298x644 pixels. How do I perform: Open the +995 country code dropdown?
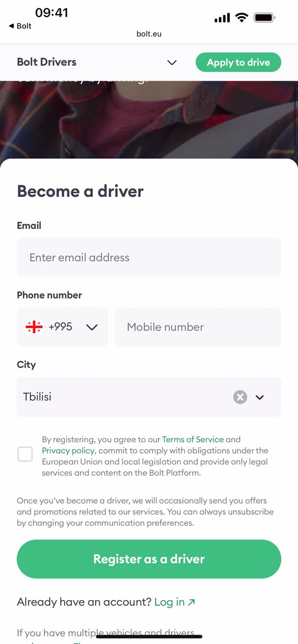pyautogui.click(x=91, y=327)
